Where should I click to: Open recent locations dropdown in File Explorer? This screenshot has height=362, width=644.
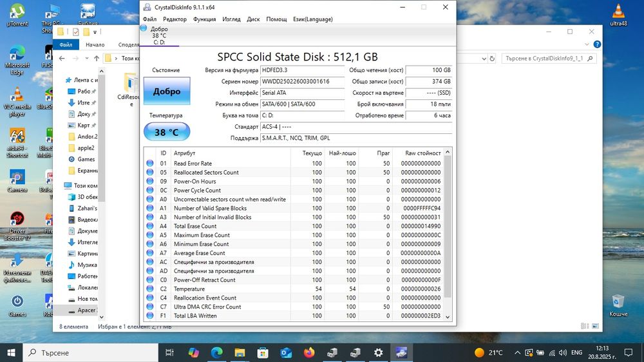(87, 59)
